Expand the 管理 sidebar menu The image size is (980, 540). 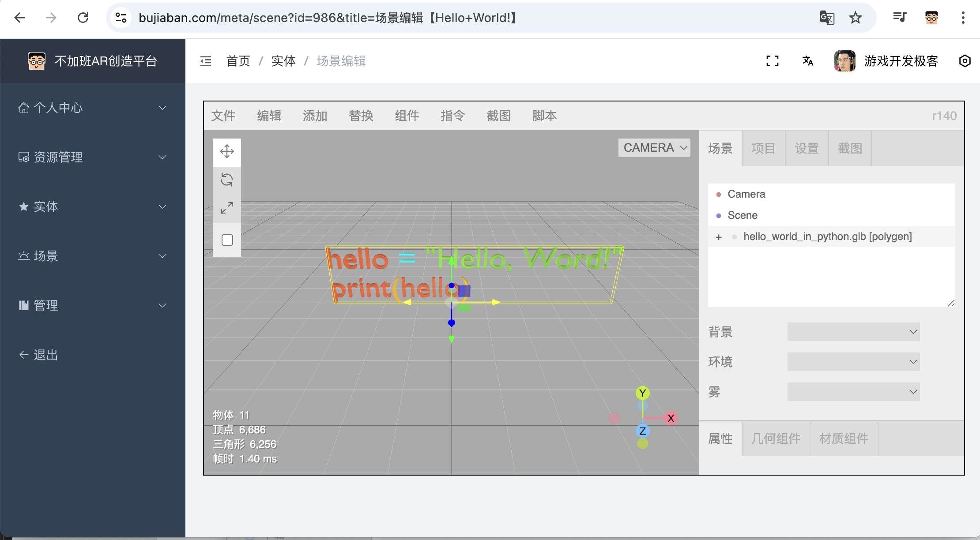93,305
